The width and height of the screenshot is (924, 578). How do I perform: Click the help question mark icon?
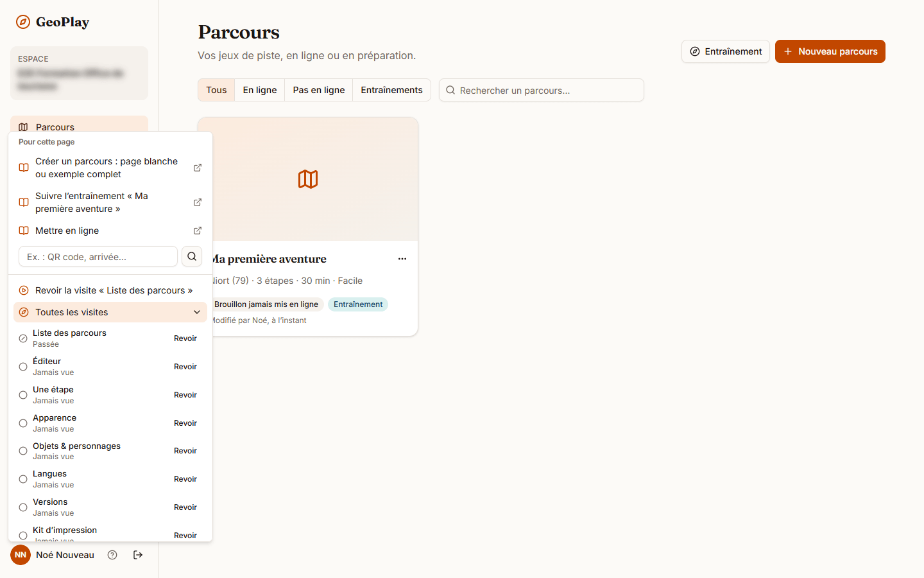(112, 555)
